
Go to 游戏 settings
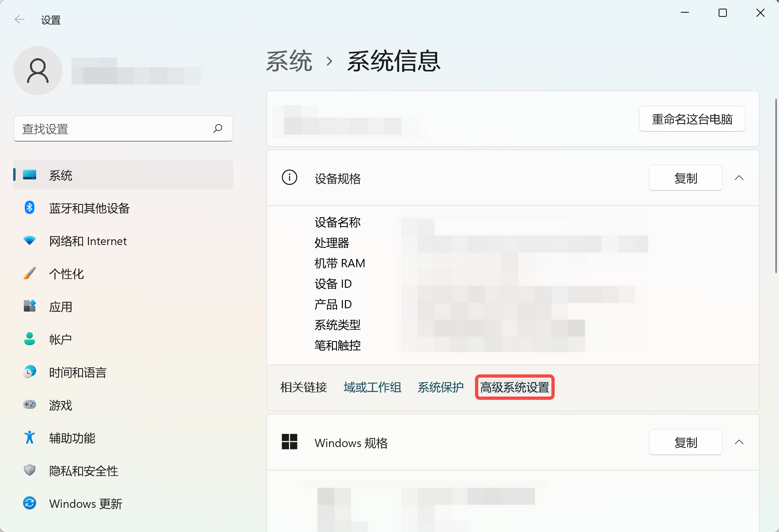(x=123, y=405)
